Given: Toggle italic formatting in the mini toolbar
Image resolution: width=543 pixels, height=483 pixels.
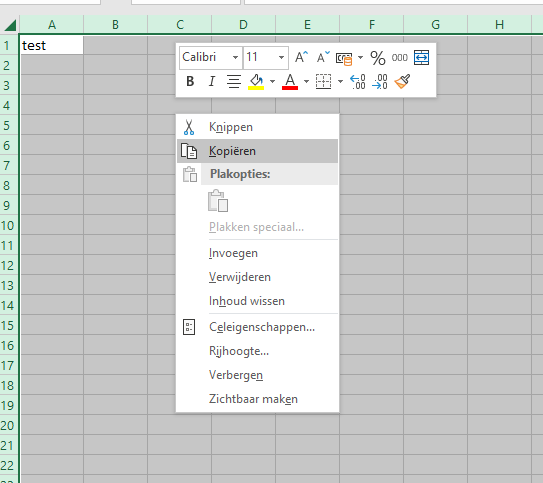Looking at the screenshot, I should pyautogui.click(x=212, y=82).
